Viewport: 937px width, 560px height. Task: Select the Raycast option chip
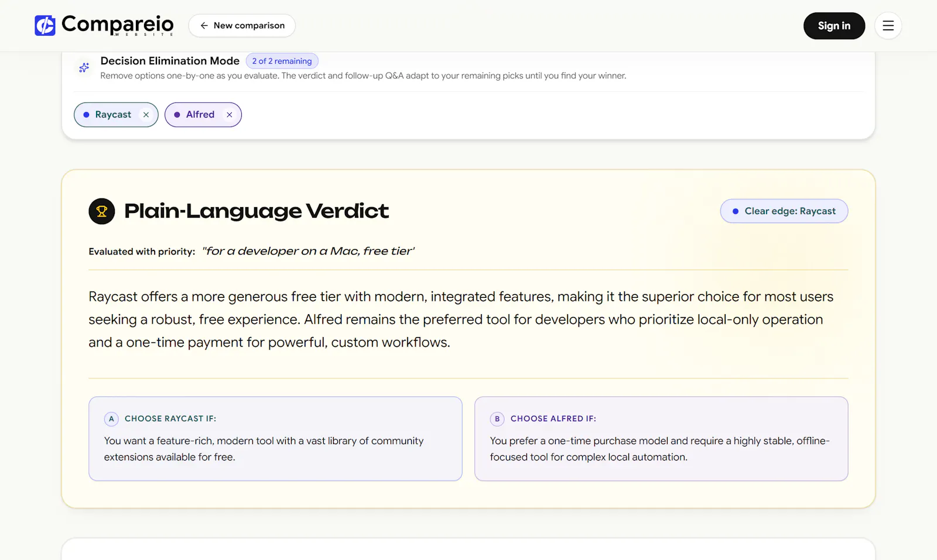[x=116, y=115]
